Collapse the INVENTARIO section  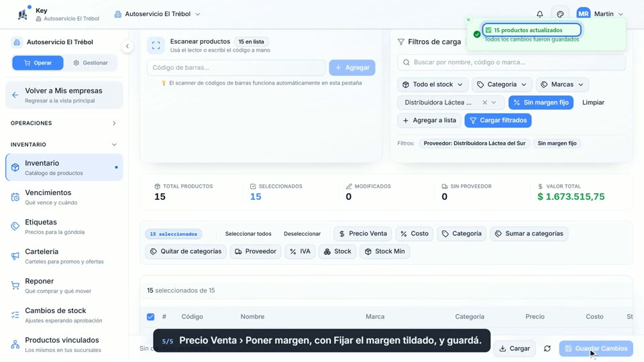pyautogui.click(x=64, y=145)
